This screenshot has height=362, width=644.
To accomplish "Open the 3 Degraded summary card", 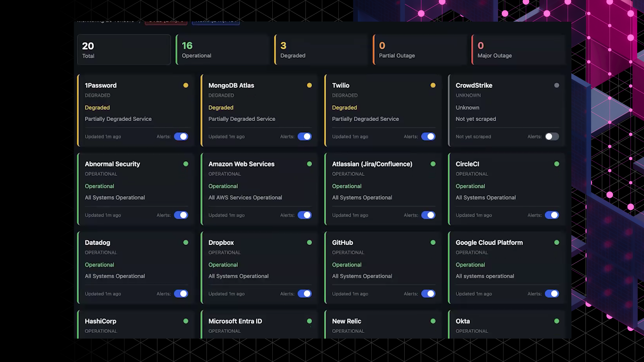I will [321, 50].
